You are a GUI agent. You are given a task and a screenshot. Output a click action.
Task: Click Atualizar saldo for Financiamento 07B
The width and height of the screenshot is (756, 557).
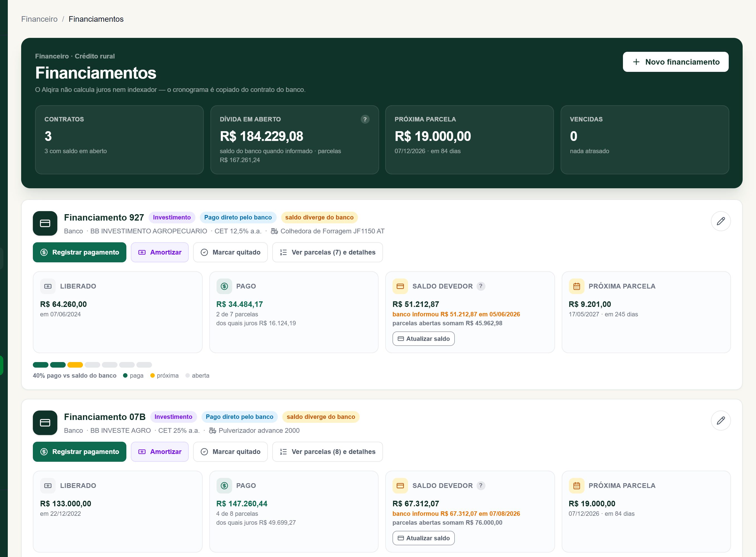click(x=423, y=538)
